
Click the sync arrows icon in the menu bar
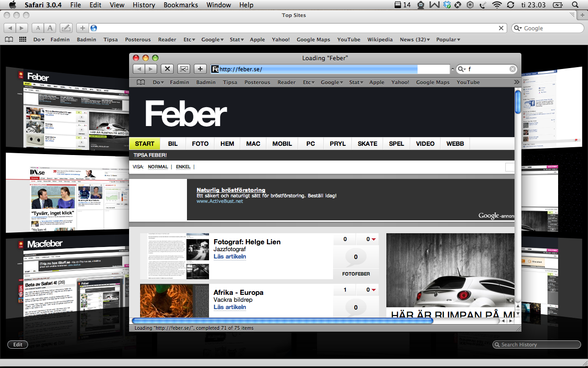click(510, 5)
